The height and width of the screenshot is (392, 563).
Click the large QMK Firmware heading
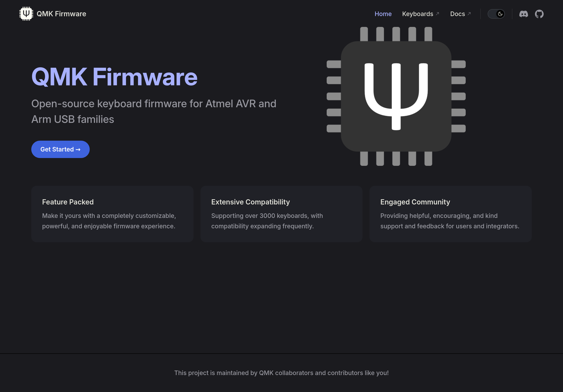click(114, 77)
